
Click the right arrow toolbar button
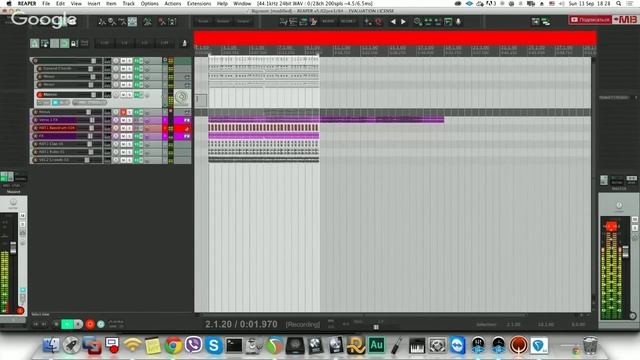pos(403,22)
